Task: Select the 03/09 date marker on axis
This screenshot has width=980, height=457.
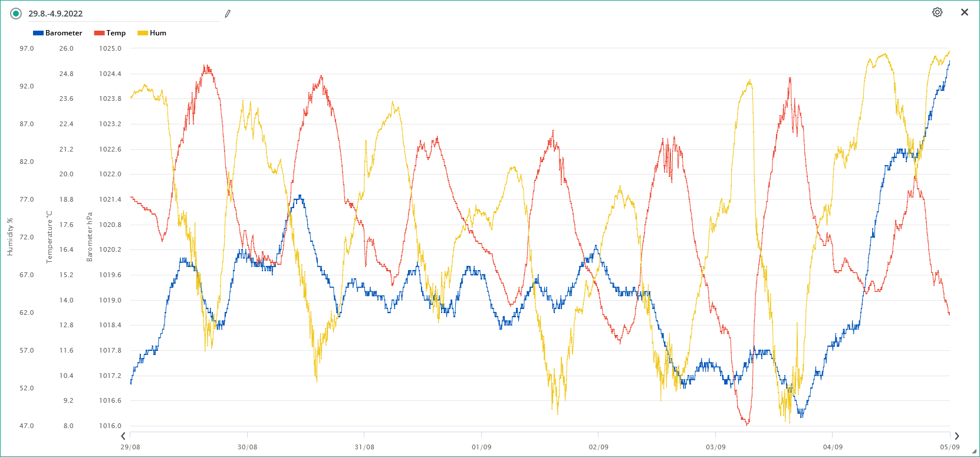Action: pyautogui.click(x=715, y=447)
